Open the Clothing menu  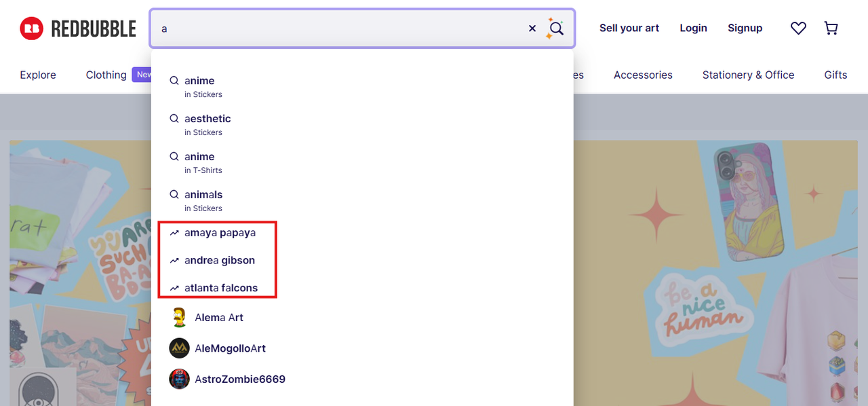(106, 75)
